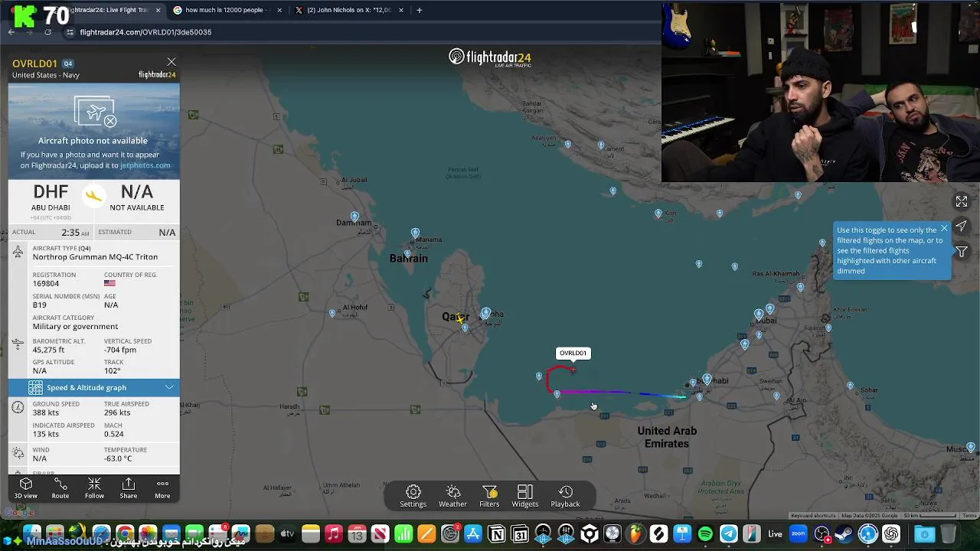Launch FL Studio from the Dock
Image resolution: width=980 pixels, height=551 pixels.
click(635, 534)
